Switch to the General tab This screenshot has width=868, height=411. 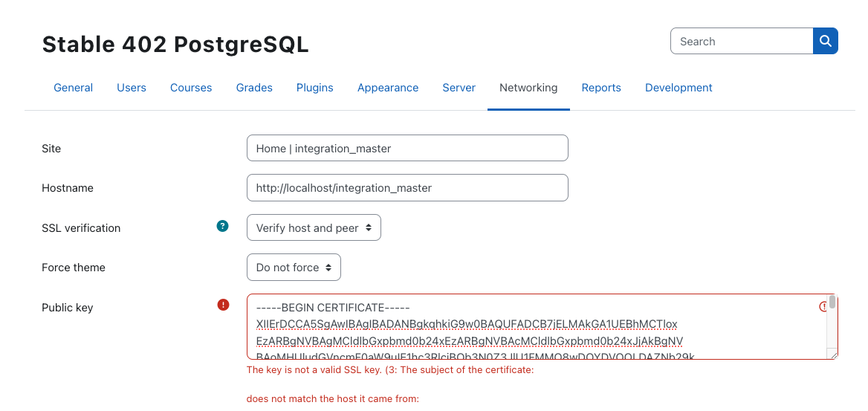pyautogui.click(x=73, y=88)
